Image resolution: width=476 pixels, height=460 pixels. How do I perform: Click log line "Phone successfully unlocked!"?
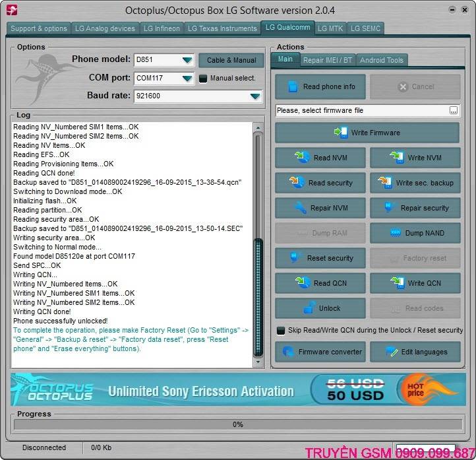coord(60,321)
